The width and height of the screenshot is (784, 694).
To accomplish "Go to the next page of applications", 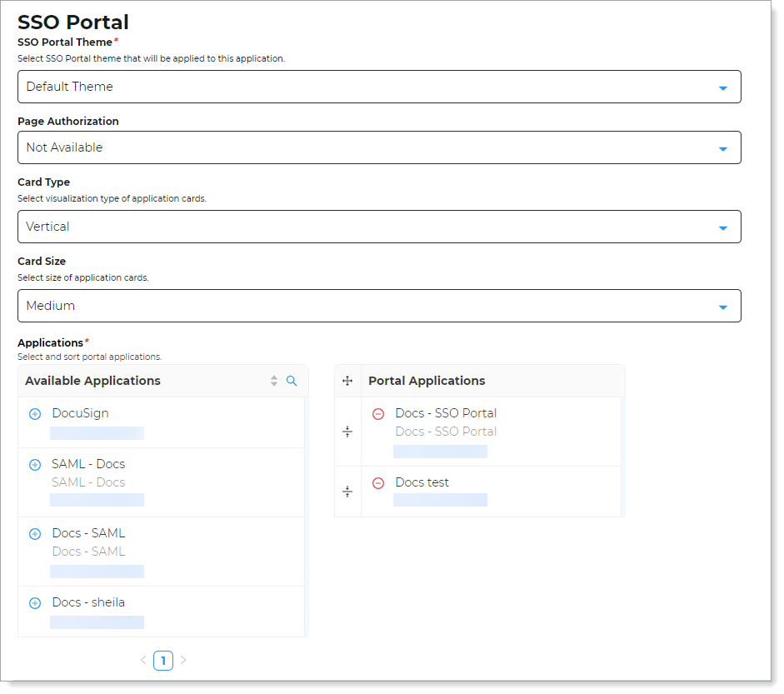I will 183,660.
